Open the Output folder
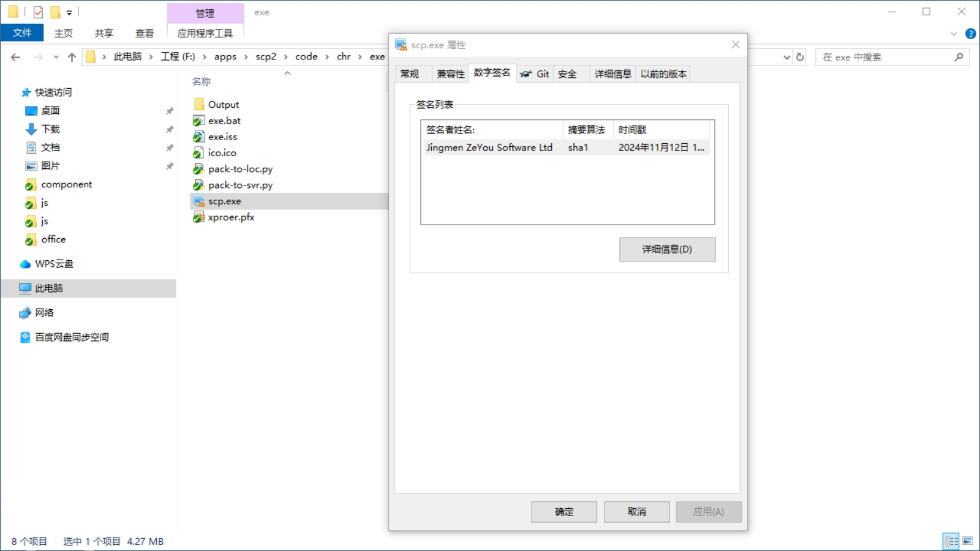980x551 pixels. pyautogui.click(x=223, y=105)
